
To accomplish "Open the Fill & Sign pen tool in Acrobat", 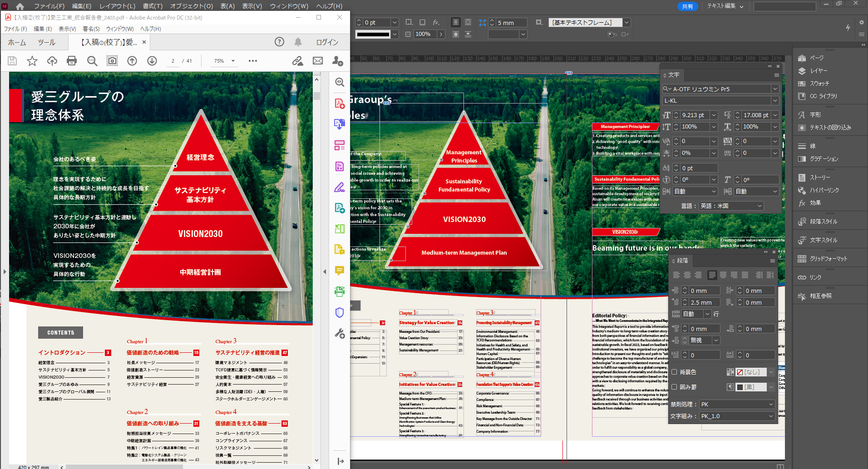I will 340,187.
